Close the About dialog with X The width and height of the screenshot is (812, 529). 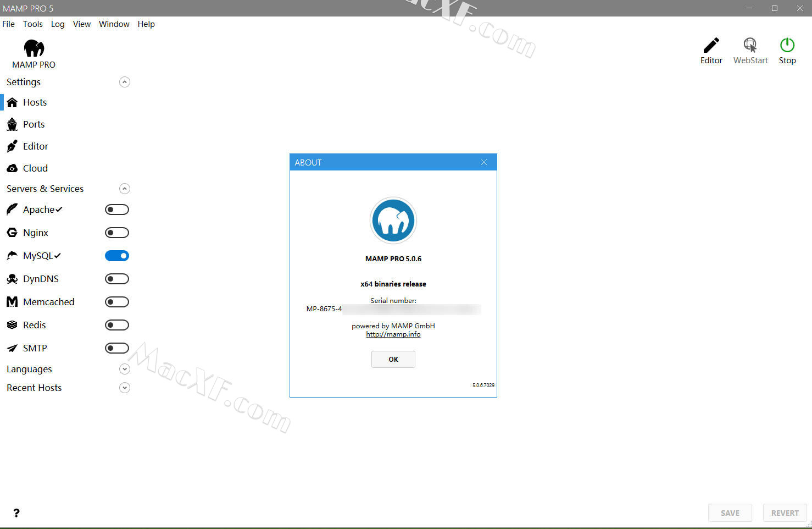pyautogui.click(x=484, y=162)
